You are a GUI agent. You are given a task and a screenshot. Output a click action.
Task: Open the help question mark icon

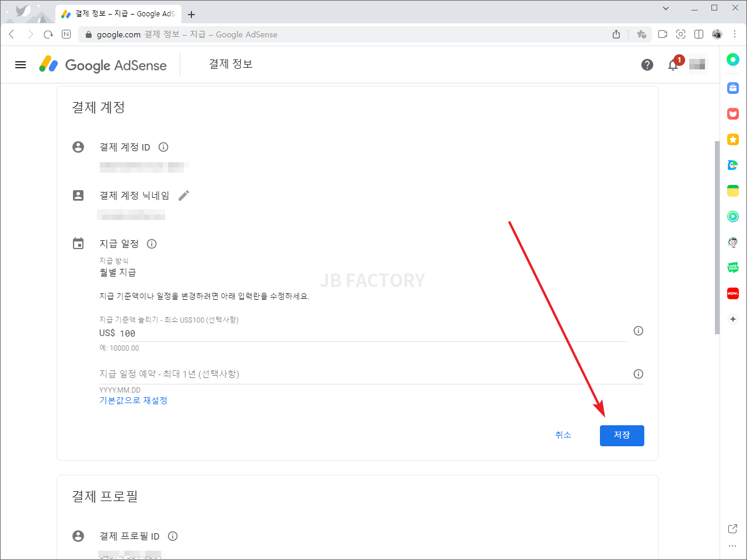[x=647, y=65]
